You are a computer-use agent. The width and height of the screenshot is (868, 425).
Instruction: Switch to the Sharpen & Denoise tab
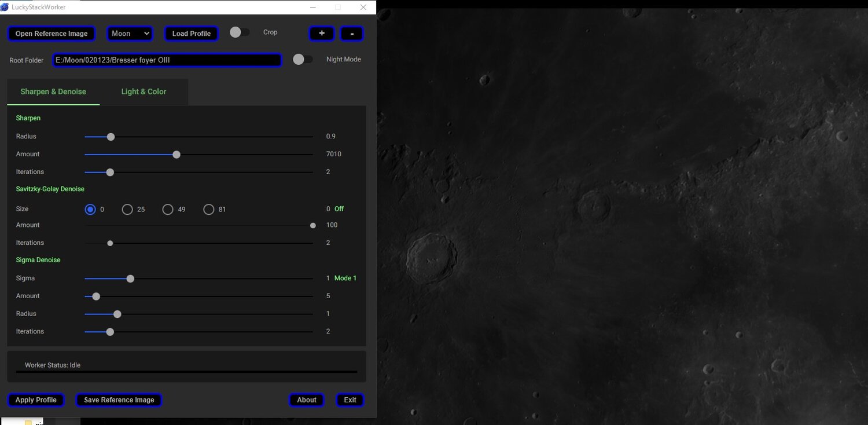pyautogui.click(x=53, y=91)
